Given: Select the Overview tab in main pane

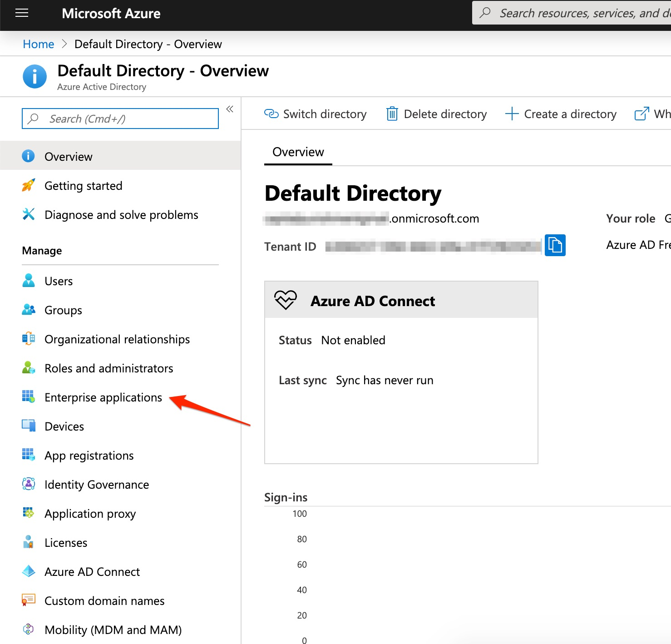Looking at the screenshot, I should [298, 152].
